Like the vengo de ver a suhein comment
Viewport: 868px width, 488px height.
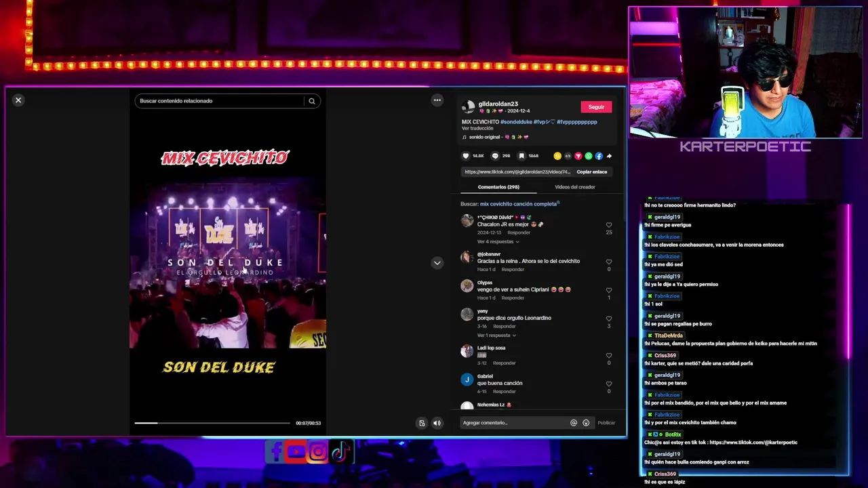click(x=609, y=290)
